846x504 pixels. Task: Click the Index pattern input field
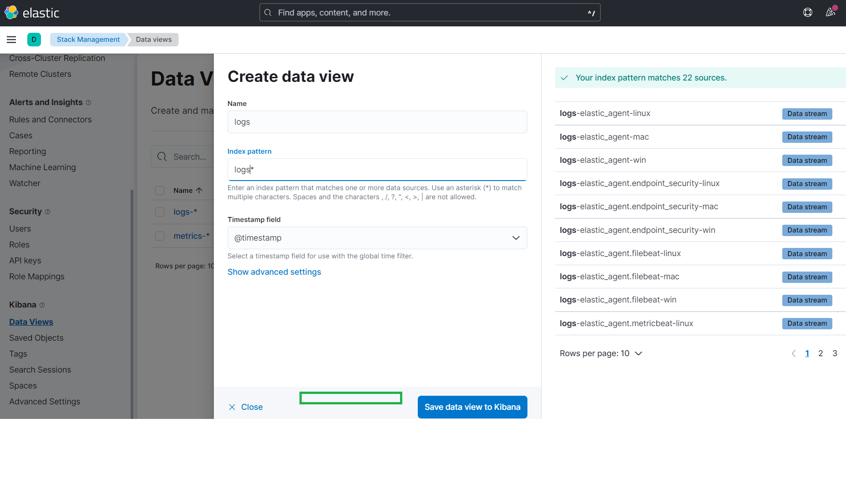(377, 170)
